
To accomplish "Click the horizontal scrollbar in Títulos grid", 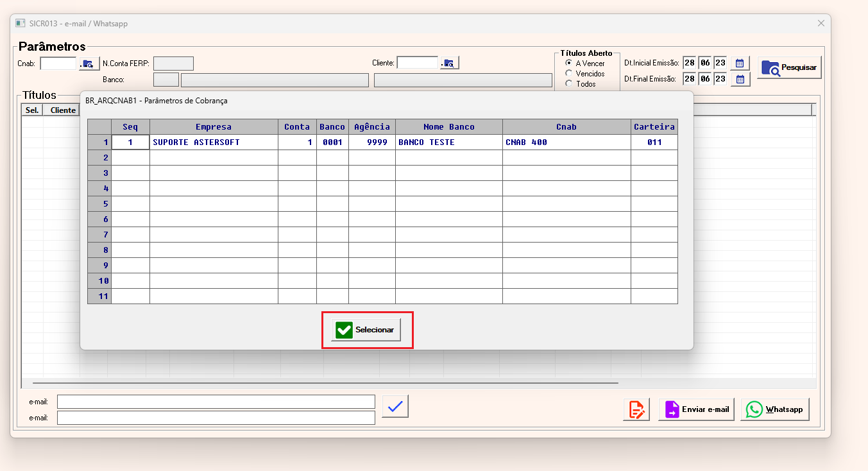I will tap(325, 383).
